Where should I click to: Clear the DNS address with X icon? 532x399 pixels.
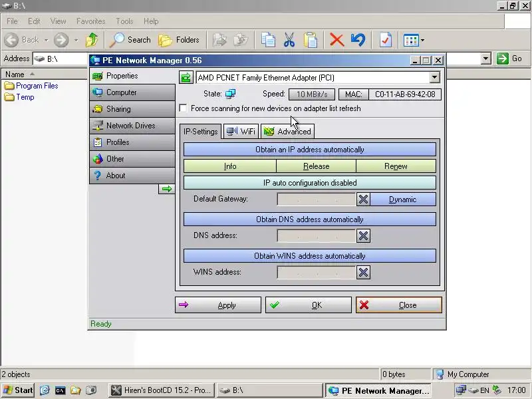[x=363, y=236]
